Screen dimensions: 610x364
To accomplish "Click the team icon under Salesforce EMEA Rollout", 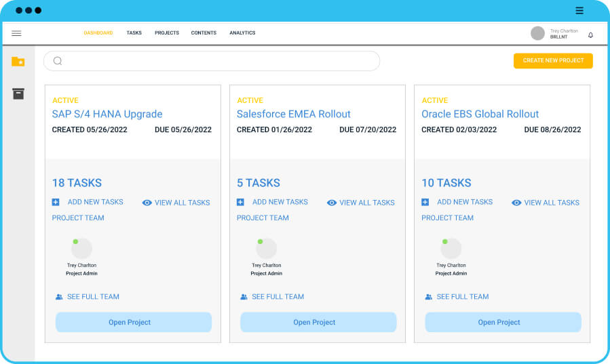I will (x=244, y=297).
